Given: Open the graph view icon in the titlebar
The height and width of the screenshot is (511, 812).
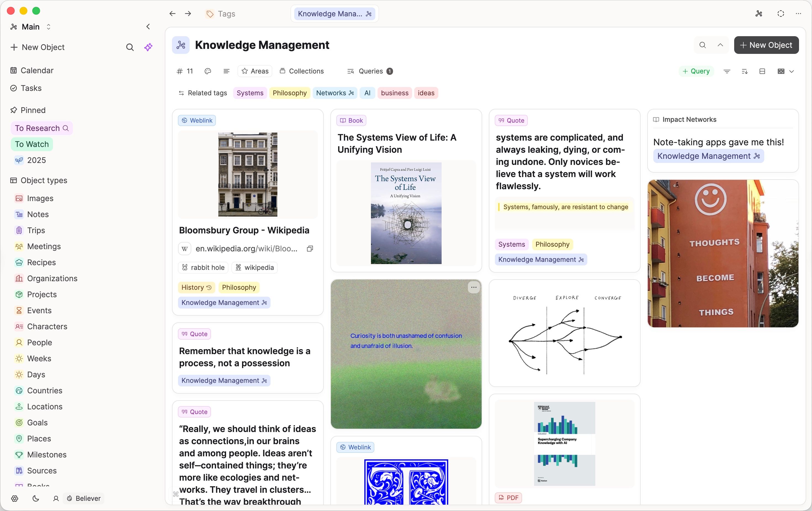Looking at the screenshot, I should (x=759, y=14).
